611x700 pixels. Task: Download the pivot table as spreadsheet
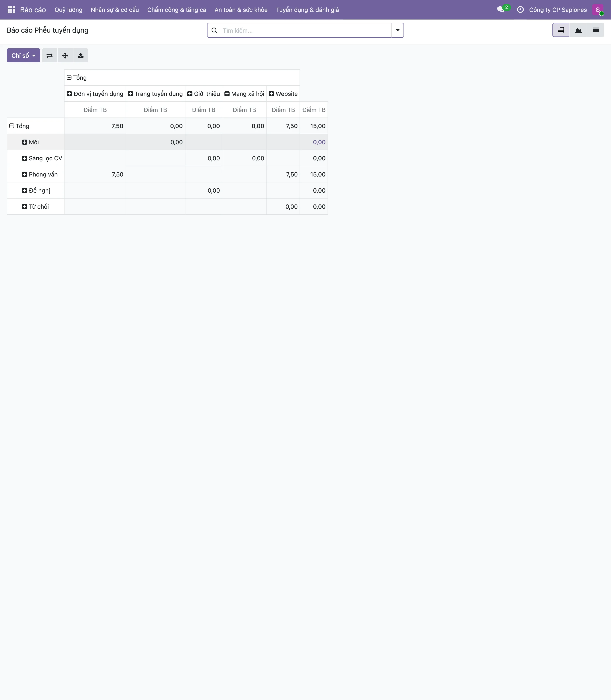click(x=81, y=56)
